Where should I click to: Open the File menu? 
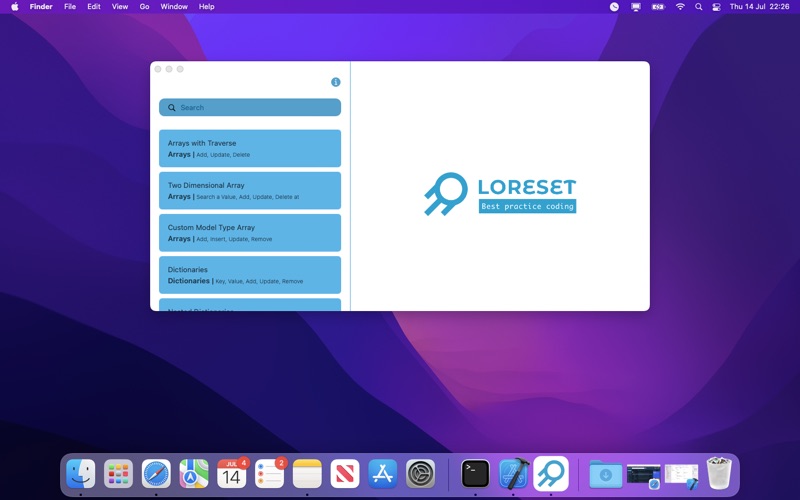[x=70, y=7]
